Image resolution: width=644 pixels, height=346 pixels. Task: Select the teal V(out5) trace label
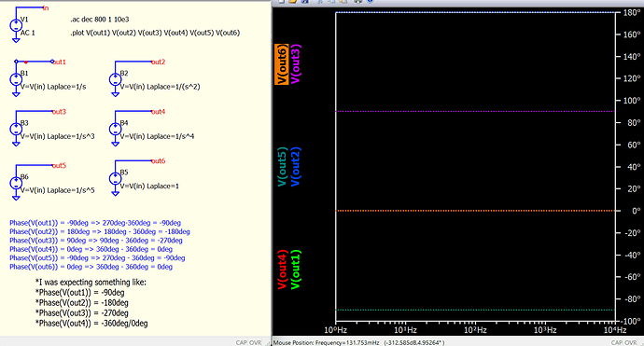coord(282,167)
